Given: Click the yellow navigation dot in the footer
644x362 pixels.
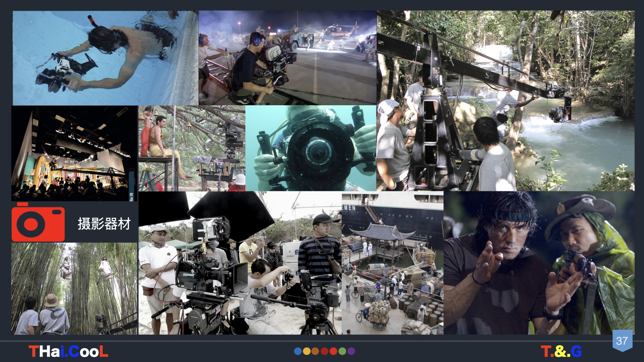Looking at the screenshot, I should click(x=307, y=351).
